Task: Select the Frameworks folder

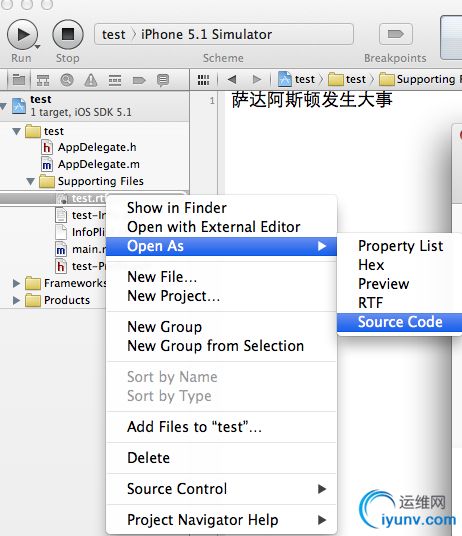Action: (66, 283)
